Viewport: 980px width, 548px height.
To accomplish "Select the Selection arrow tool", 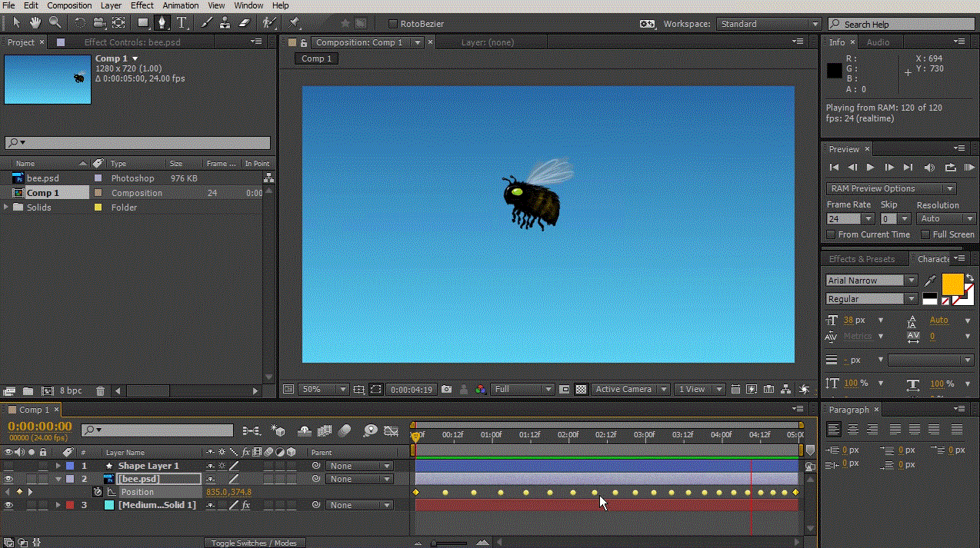I will coord(16,23).
